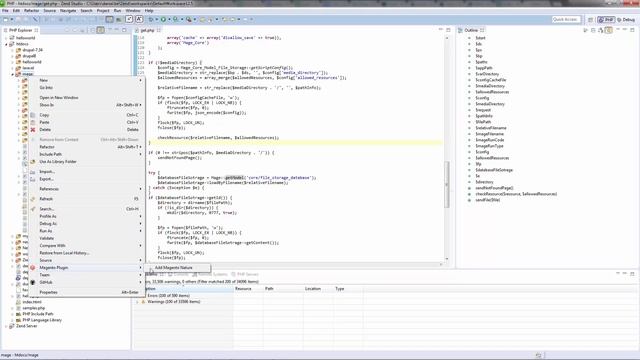Screen dimensions: 640x360
Task: Choose Copy from the context menu
Action: pos(87,115)
